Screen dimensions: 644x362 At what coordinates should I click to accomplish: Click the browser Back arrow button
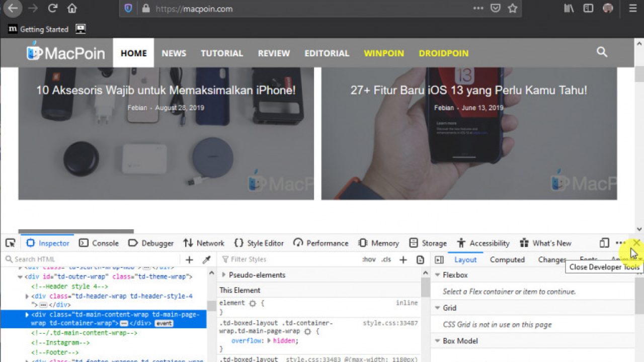[13, 9]
